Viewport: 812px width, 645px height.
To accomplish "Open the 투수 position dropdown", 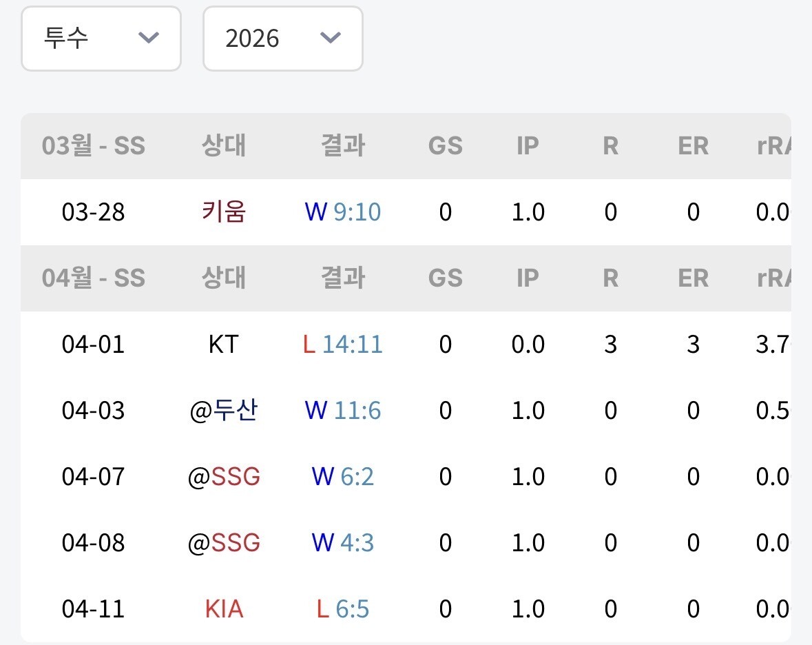I will pos(101,39).
